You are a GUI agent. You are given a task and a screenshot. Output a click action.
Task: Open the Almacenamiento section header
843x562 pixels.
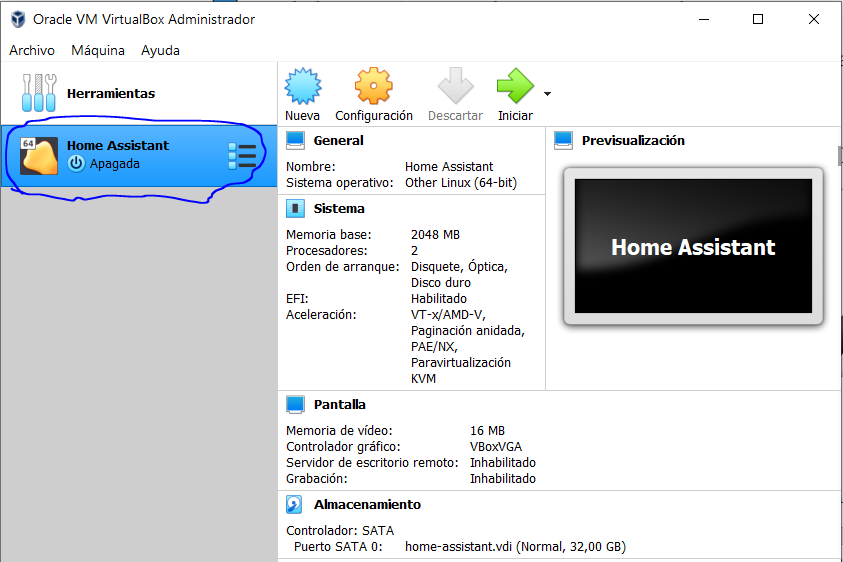coord(367,505)
